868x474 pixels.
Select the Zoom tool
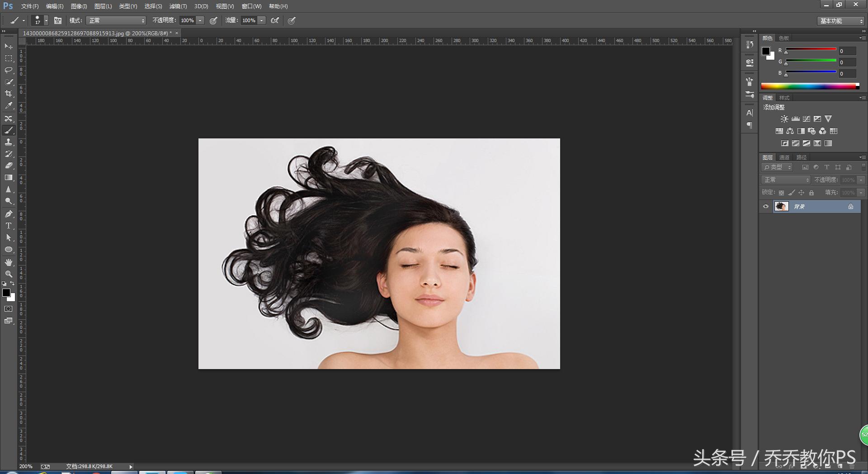coord(9,274)
